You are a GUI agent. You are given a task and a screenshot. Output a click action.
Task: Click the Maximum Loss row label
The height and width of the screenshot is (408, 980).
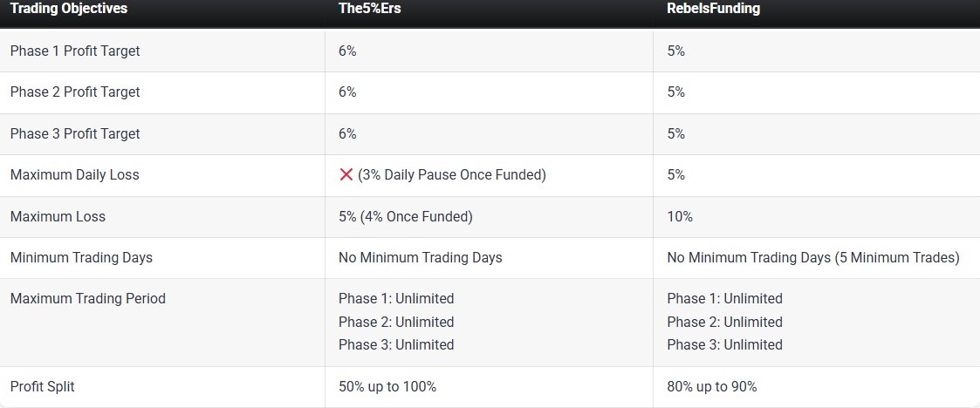click(58, 216)
